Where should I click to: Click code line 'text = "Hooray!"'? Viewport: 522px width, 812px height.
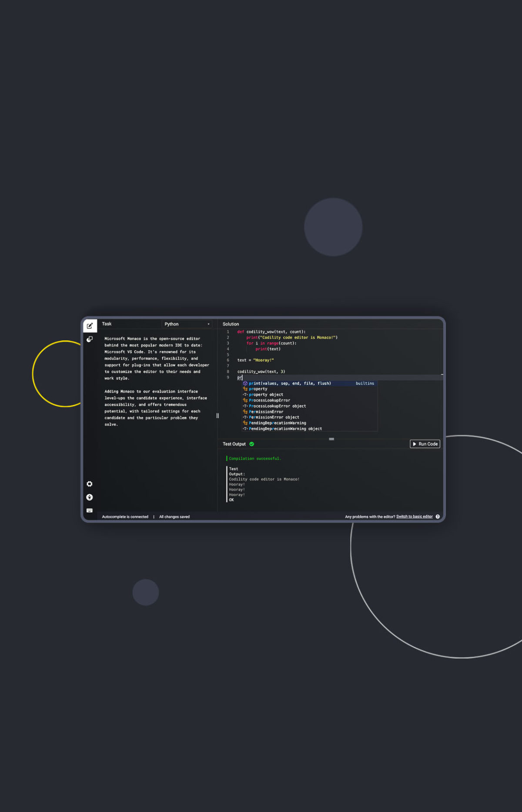(255, 360)
